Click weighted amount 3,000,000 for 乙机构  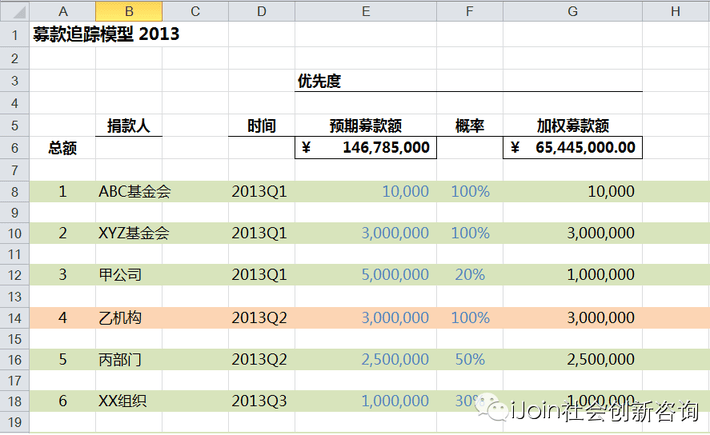tap(601, 318)
